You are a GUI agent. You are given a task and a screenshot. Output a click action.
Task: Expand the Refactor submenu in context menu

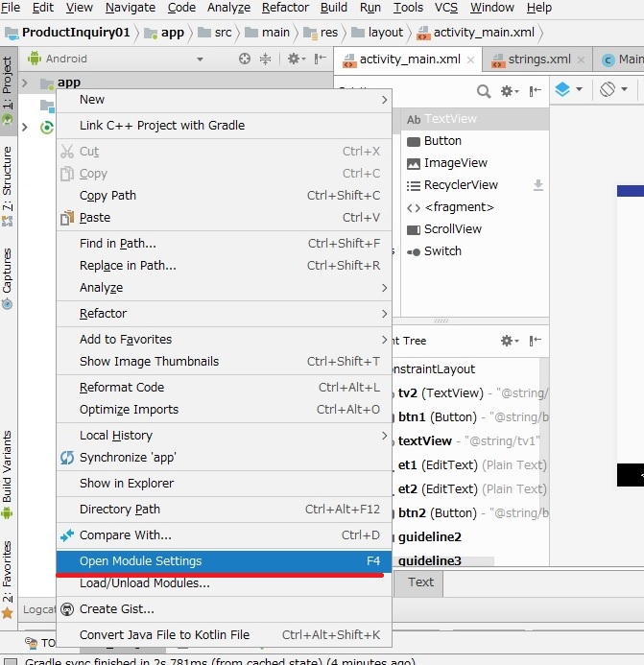click(224, 314)
